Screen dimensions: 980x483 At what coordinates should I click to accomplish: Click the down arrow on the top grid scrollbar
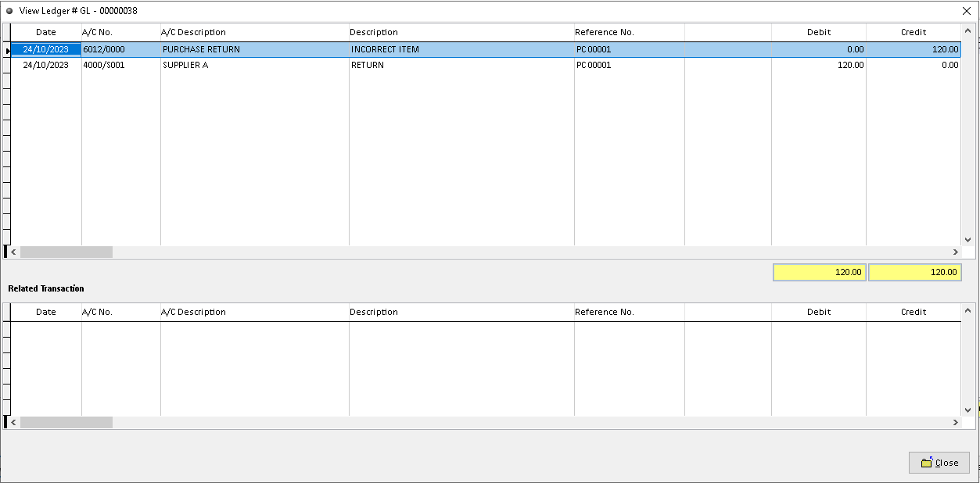click(x=968, y=241)
